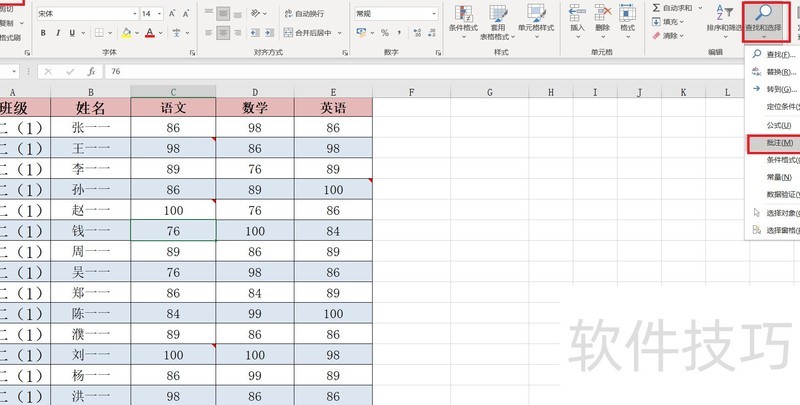Confirm formula entry with the check icon
Viewport: 800px width, 405px height.
(70, 71)
